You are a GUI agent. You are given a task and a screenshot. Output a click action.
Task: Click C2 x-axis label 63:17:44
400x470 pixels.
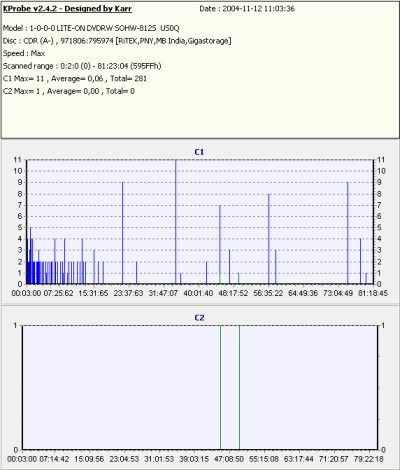click(299, 459)
